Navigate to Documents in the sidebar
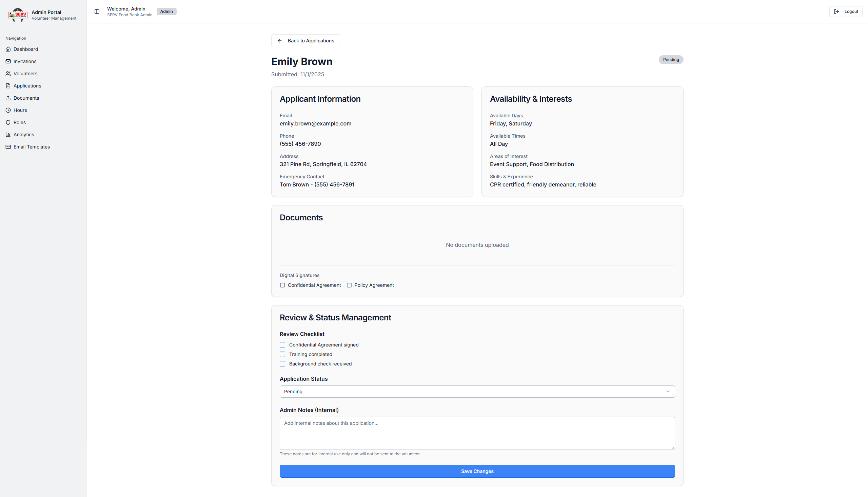Image resolution: width=868 pixels, height=497 pixels. [26, 98]
